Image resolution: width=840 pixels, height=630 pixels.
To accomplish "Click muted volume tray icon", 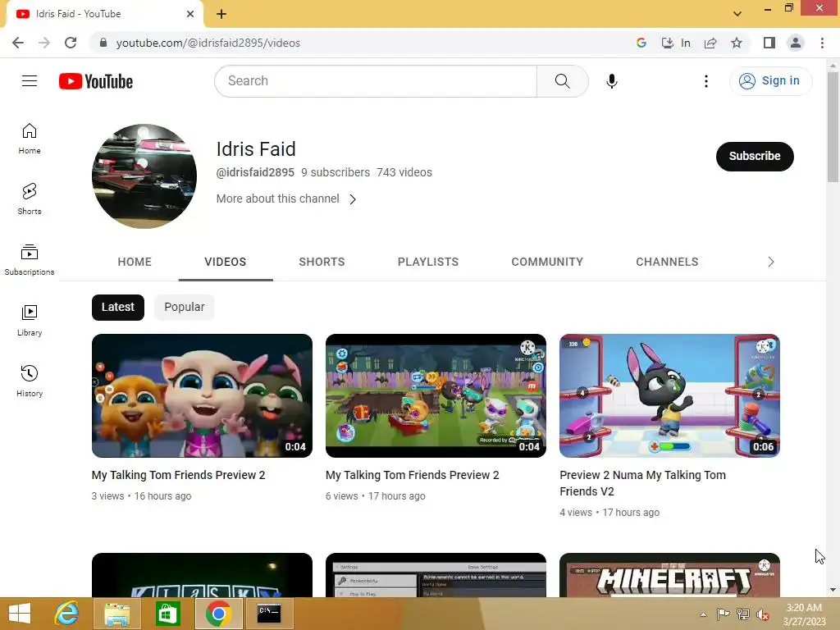I will (x=763, y=614).
